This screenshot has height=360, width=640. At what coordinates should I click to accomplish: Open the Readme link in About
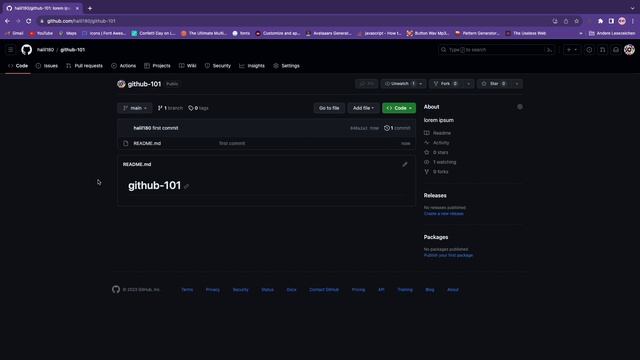point(438,133)
